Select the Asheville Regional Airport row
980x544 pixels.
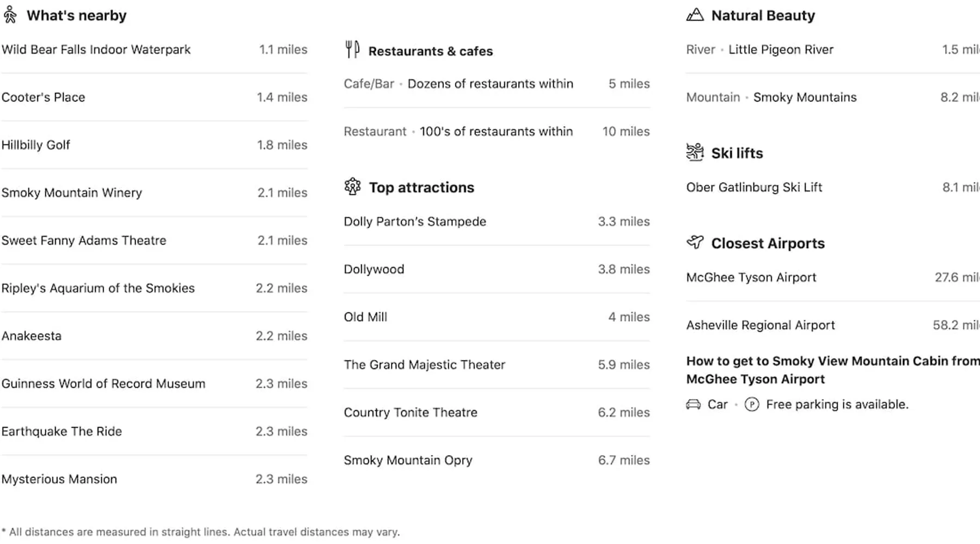[x=760, y=325]
